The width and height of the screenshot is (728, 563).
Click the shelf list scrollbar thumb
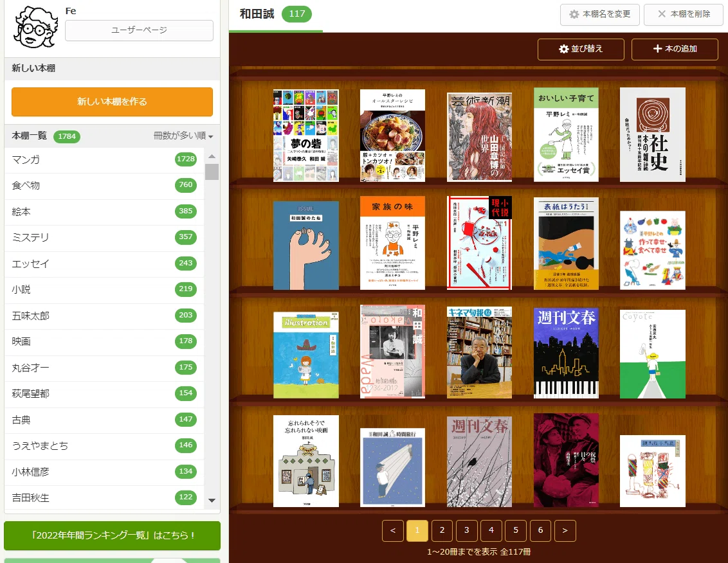coord(212,172)
